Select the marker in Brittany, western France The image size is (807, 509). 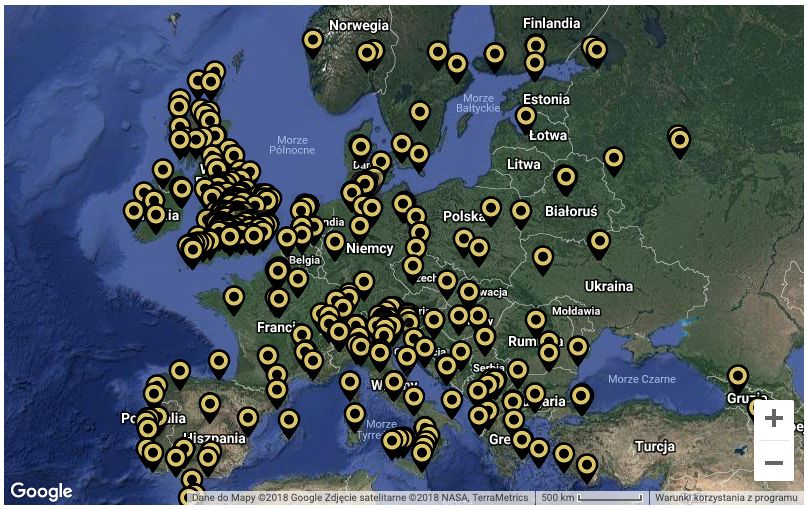click(234, 301)
